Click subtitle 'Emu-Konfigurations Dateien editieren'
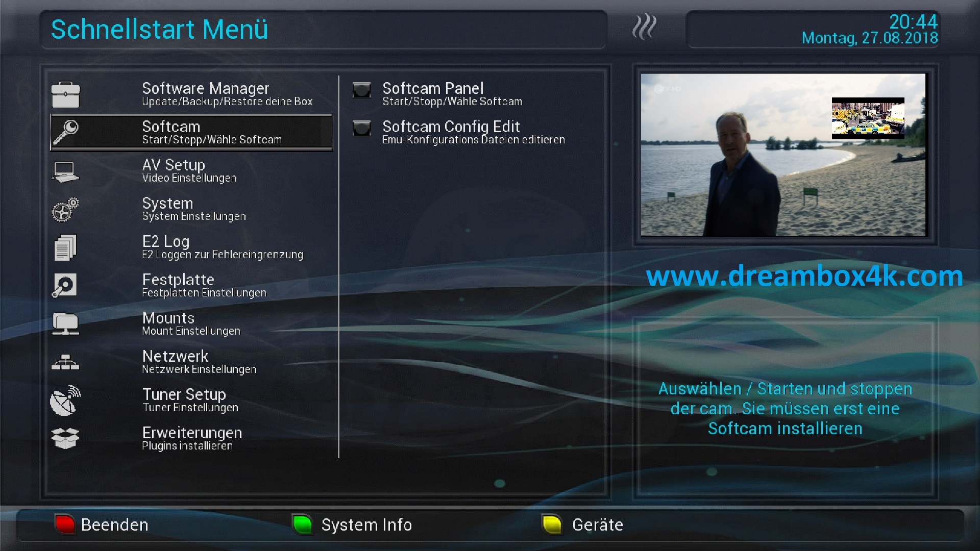 coord(474,140)
